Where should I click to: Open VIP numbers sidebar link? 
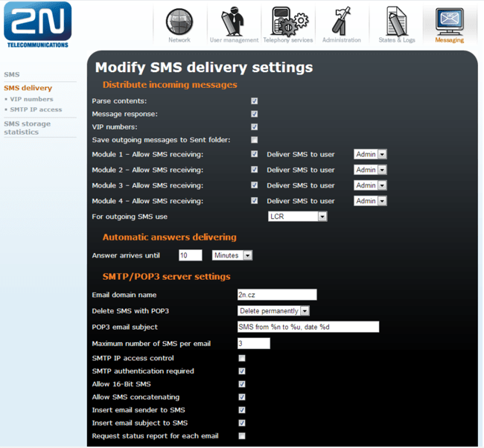pyautogui.click(x=31, y=99)
